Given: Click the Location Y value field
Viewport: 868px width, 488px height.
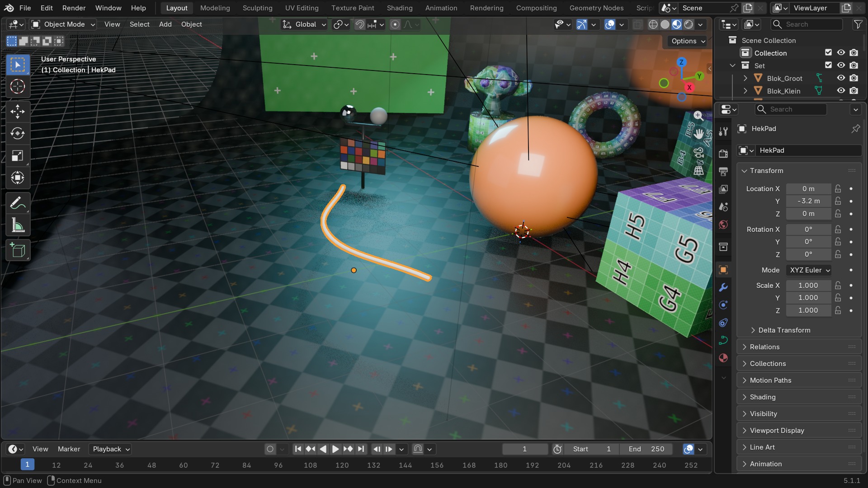Looking at the screenshot, I should tap(808, 201).
